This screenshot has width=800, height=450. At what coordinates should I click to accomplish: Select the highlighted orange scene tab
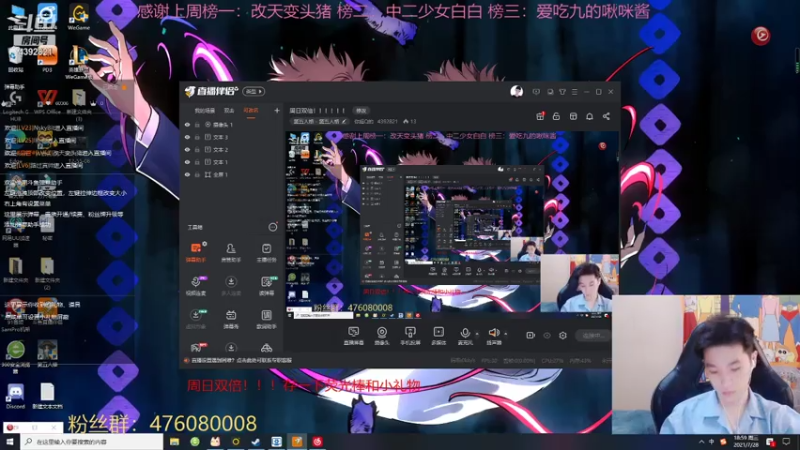pyautogui.click(x=251, y=111)
